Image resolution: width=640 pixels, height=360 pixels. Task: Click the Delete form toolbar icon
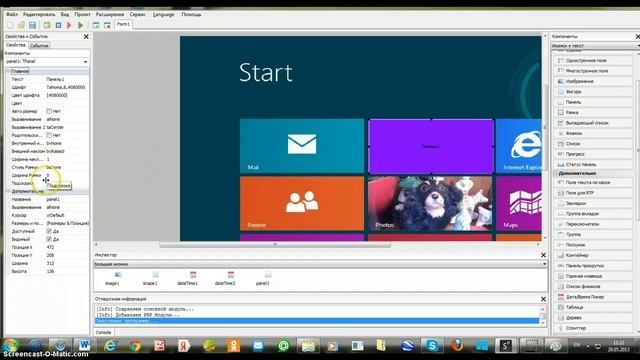(107, 25)
